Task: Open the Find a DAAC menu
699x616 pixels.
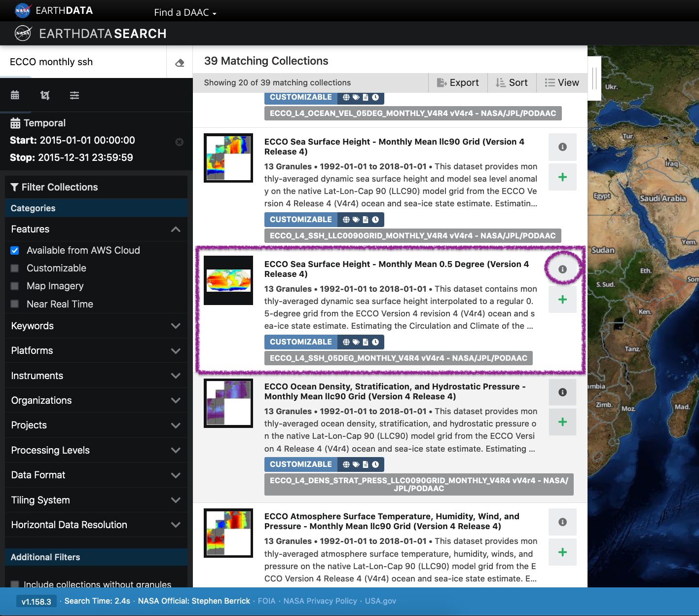Action: [185, 12]
